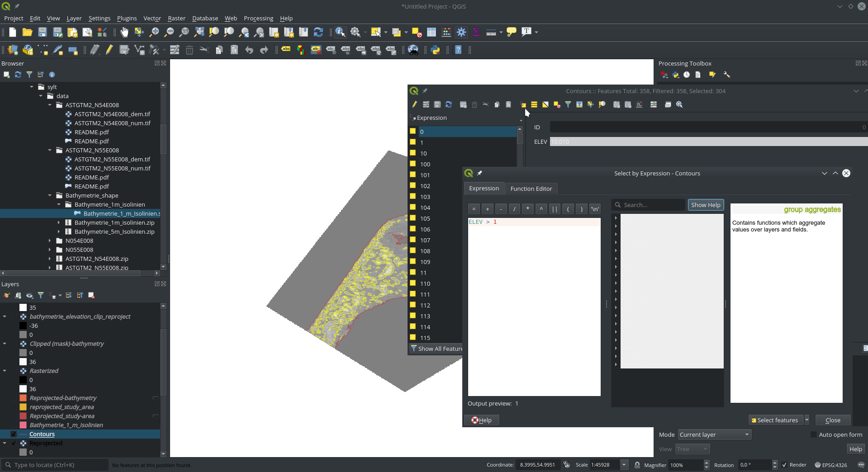Expand the N054E008 folder in the Browser
This screenshot has width=868, height=472.
point(50,241)
